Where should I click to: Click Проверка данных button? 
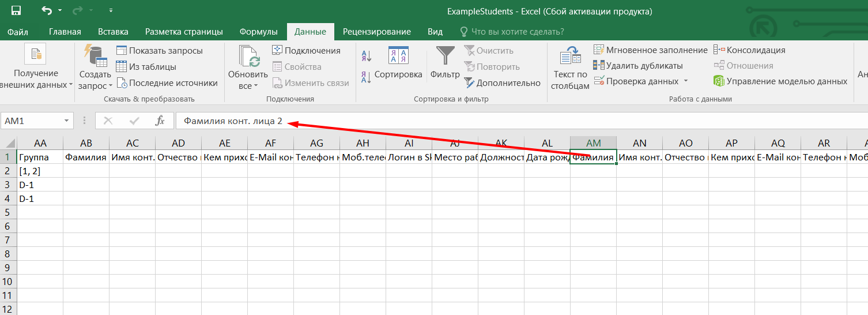[x=636, y=81]
